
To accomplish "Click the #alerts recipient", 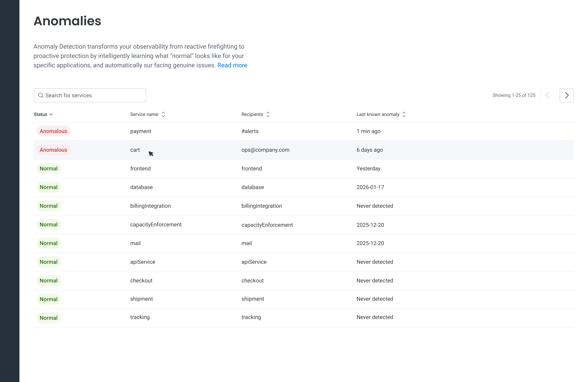I will point(250,131).
